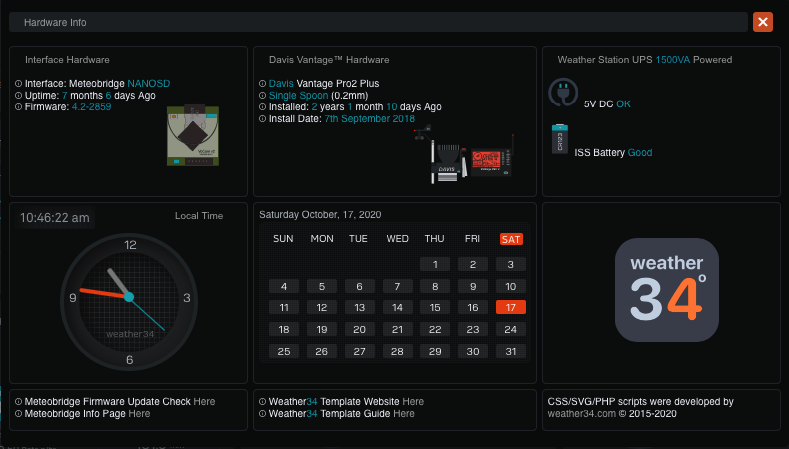
Task: Select highlighted day 17 in calendar
Action: pos(511,307)
